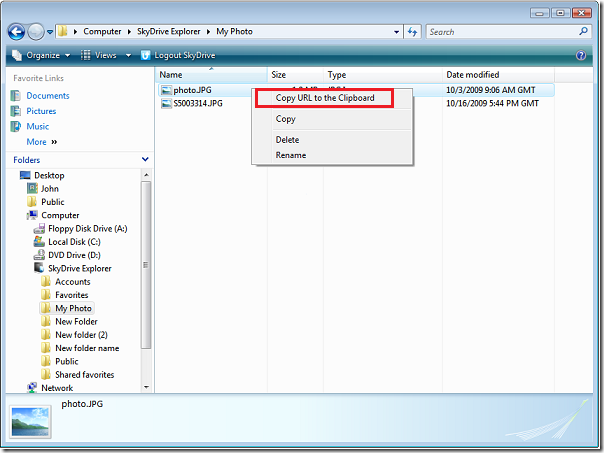Click the Views toolbar button
This screenshot has width=604, height=453.
[x=99, y=55]
